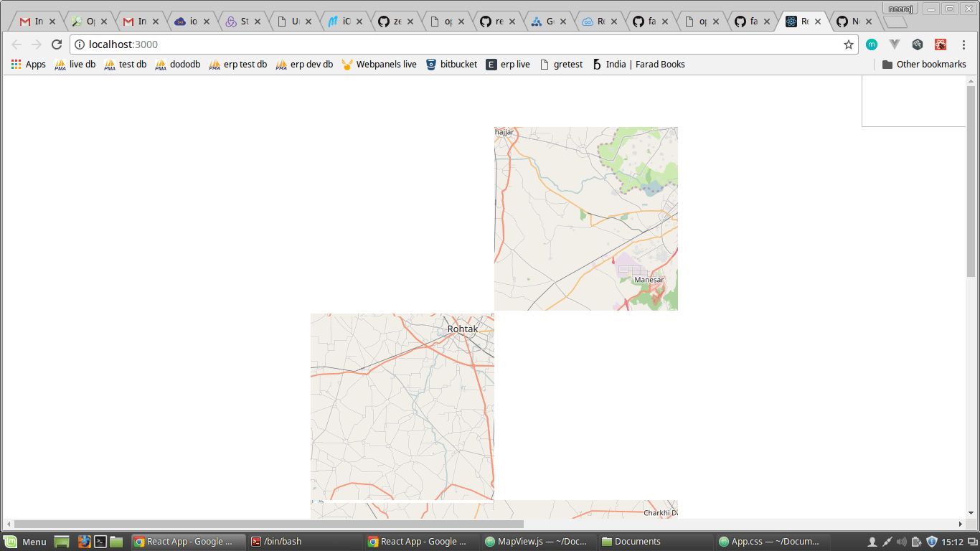Viewport: 980px width, 551px height.
Task: Close the 'St' tab
Action: click(258, 22)
